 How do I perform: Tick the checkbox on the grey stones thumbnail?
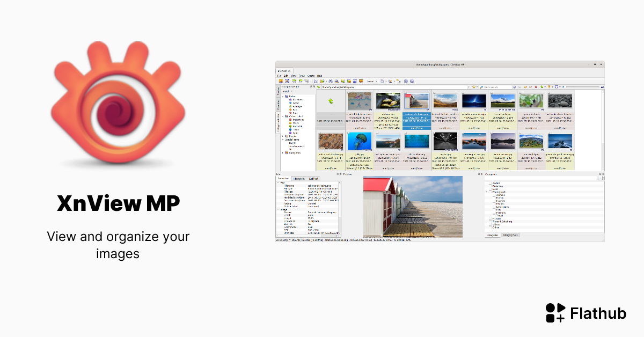549,92
